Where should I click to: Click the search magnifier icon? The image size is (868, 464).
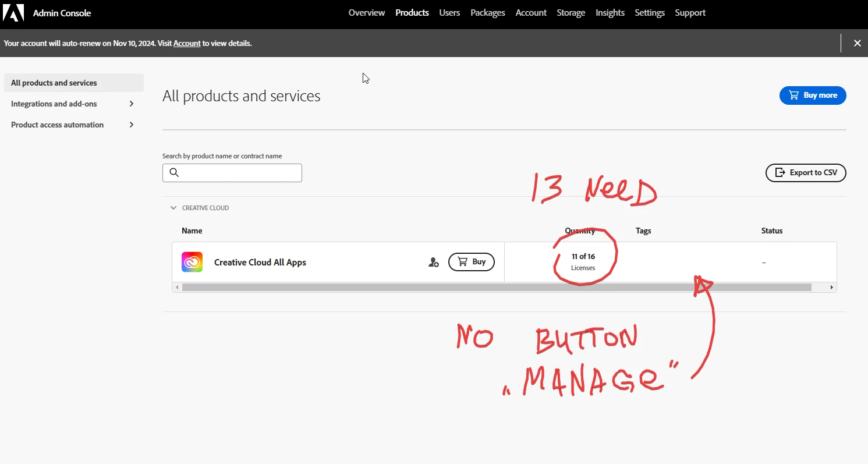(174, 173)
